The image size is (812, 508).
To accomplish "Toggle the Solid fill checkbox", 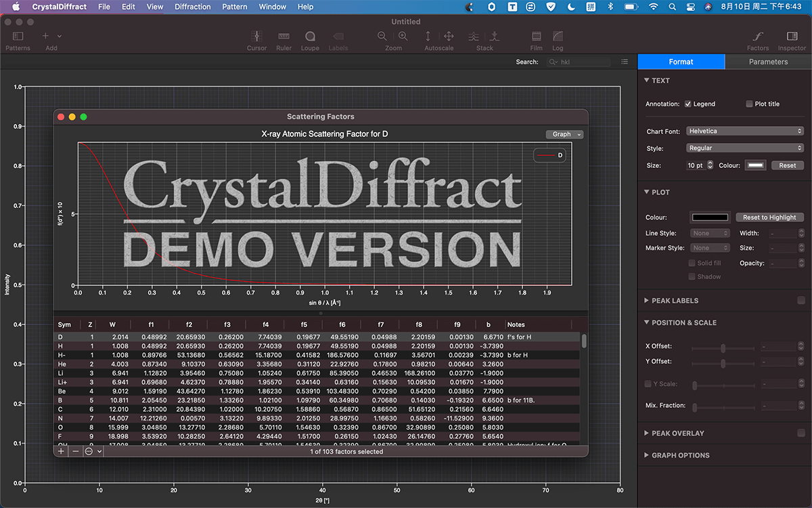I will 692,263.
